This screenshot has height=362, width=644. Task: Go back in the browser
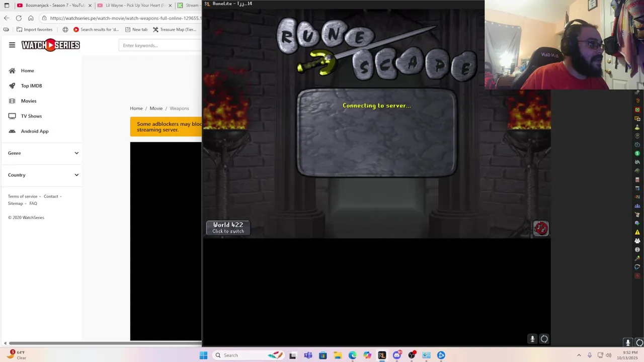point(7,18)
